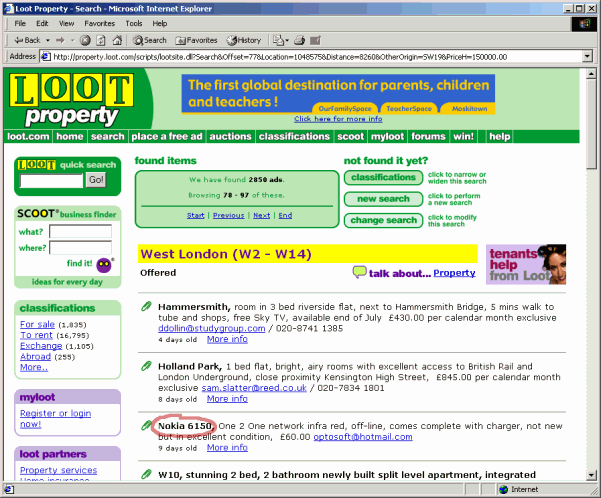Viewport: 601px width, 498px height.
Task: Click the End results link
Action: pyautogui.click(x=285, y=215)
